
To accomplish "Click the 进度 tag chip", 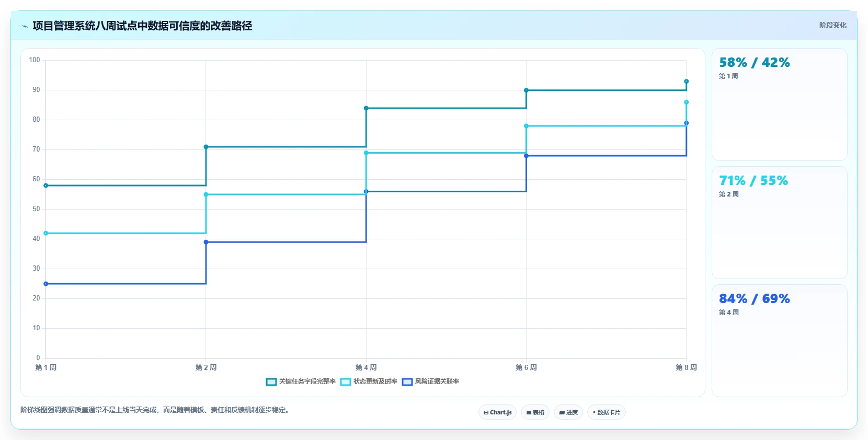I will [x=568, y=412].
